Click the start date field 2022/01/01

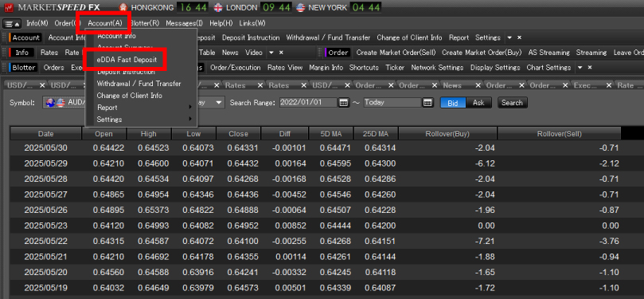click(308, 102)
